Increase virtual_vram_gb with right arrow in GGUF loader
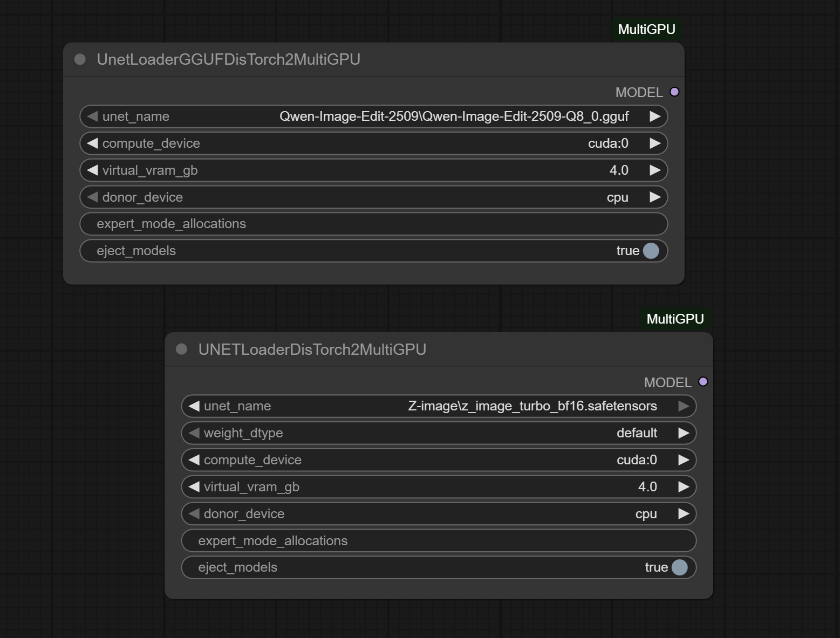840x638 pixels. click(x=655, y=170)
